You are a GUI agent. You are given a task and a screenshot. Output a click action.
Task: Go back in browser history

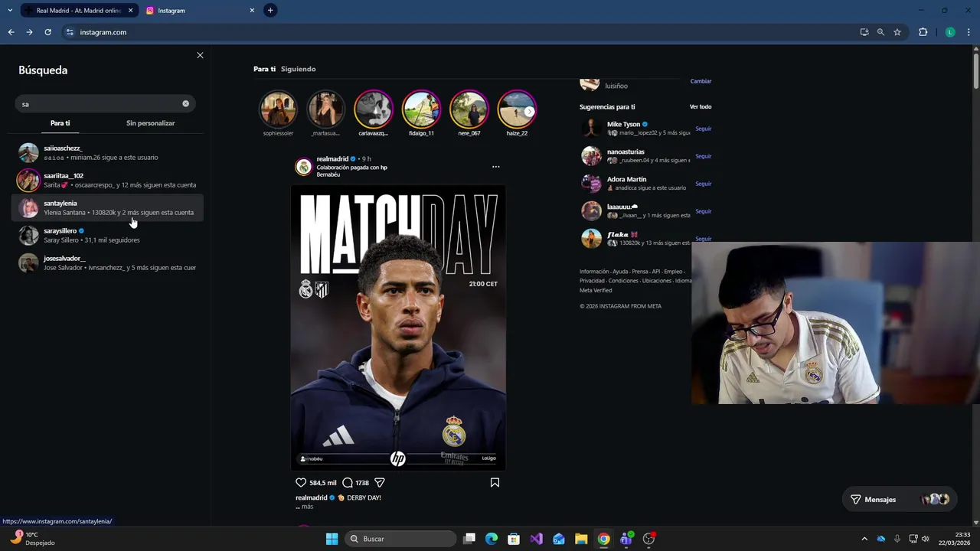[11, 32]
